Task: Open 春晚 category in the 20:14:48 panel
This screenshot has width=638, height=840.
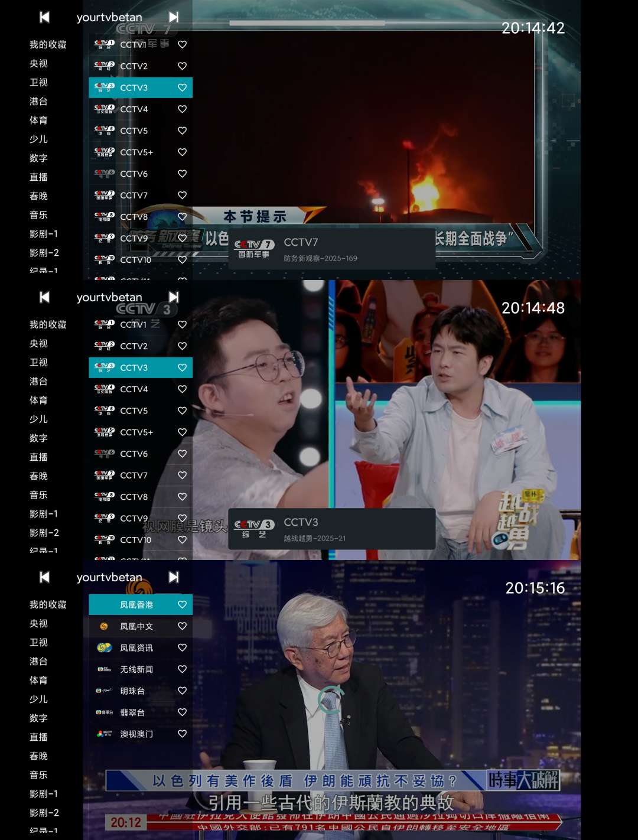Action: (38, 476)
